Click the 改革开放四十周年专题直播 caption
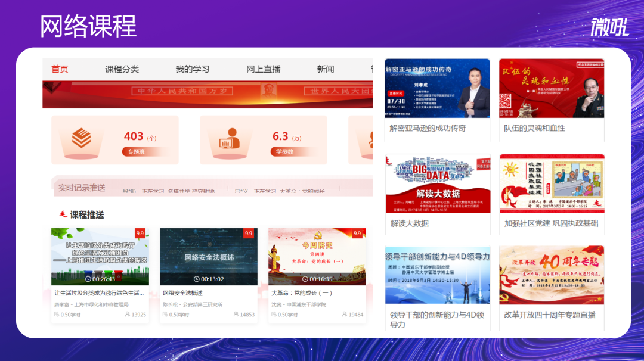The height and width of the screenshot is (361, 644). pyautogui.click(x=550, y=315)
